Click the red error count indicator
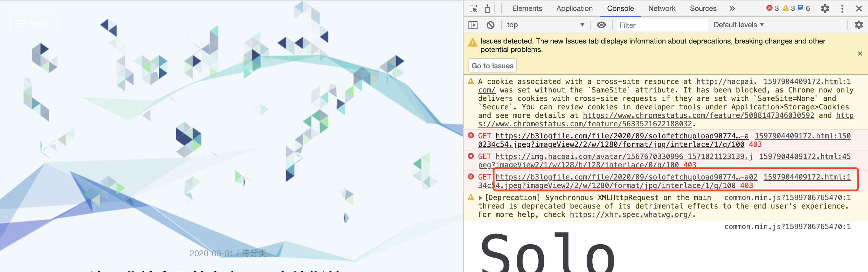 tap(772, 8)
